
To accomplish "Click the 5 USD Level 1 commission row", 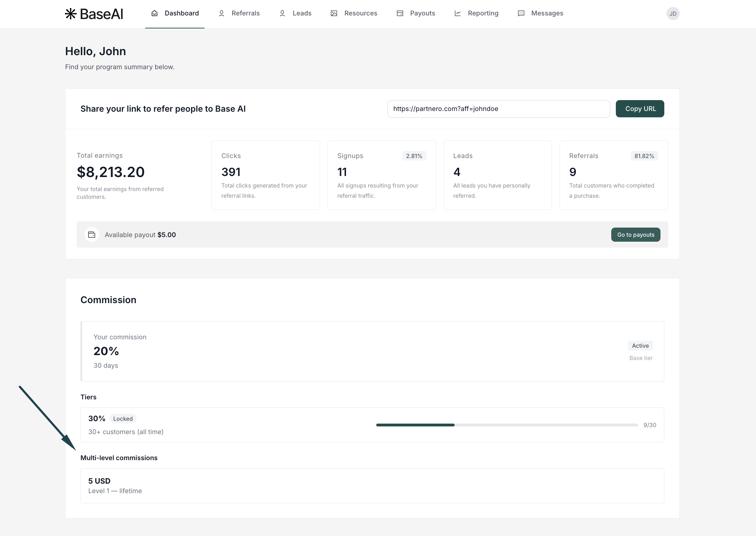I will (x=372, y=485).
